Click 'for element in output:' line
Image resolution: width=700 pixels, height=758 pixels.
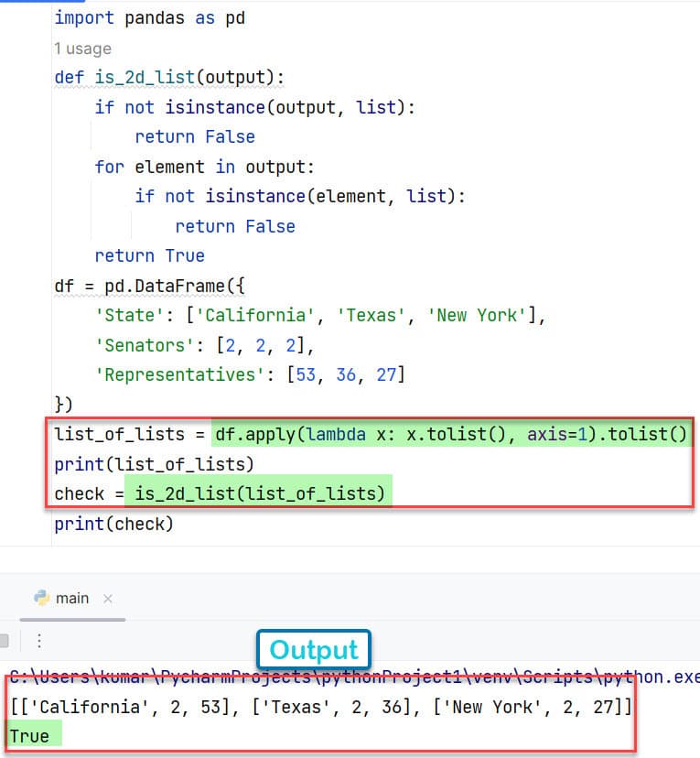pyautogui.click(x=204, y=167)
